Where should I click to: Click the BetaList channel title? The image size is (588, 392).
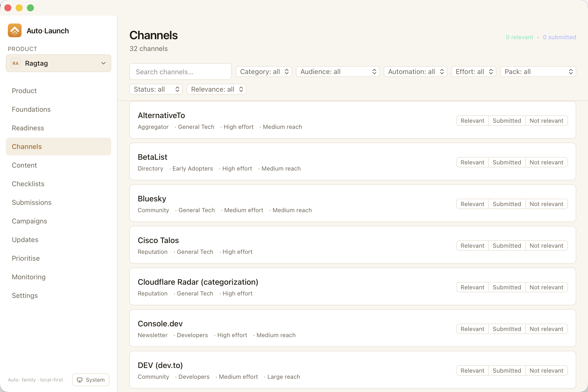click(x=152, y=157)
